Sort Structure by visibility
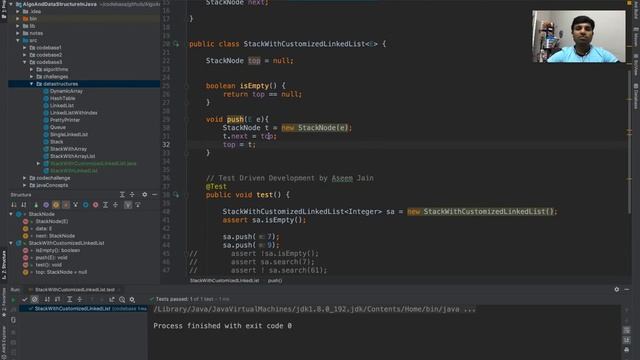The image size is (640, 360). [x=14, y=205]
